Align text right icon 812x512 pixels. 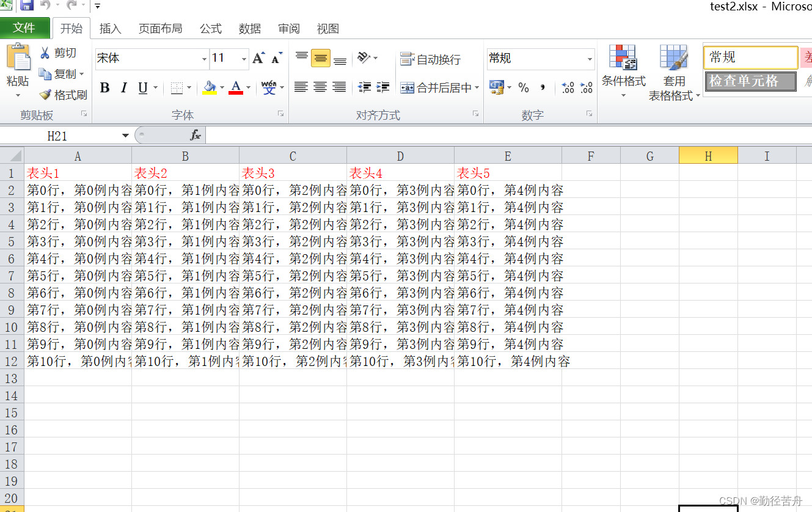click(339, 87)
